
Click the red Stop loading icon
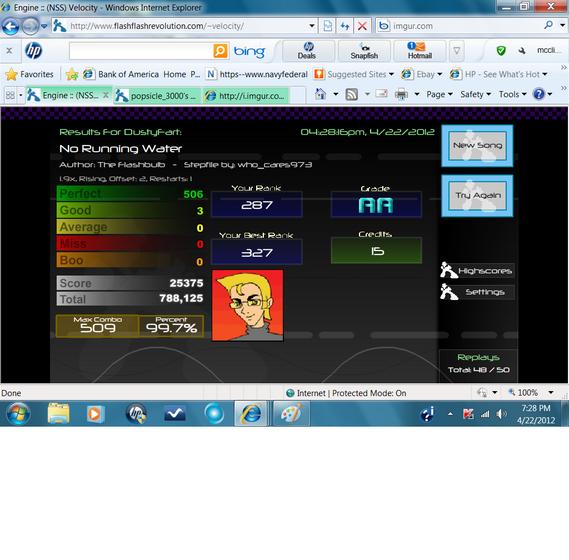[362, 26]
